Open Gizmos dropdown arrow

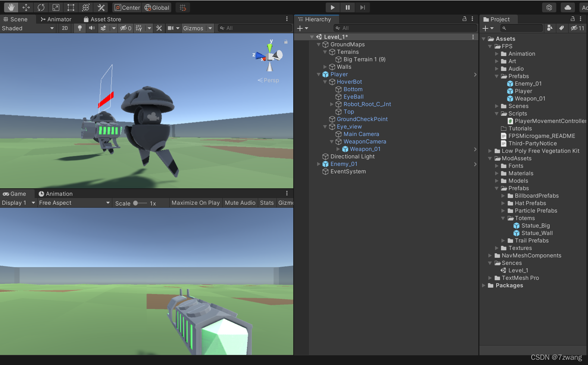[x=210, y=28]
